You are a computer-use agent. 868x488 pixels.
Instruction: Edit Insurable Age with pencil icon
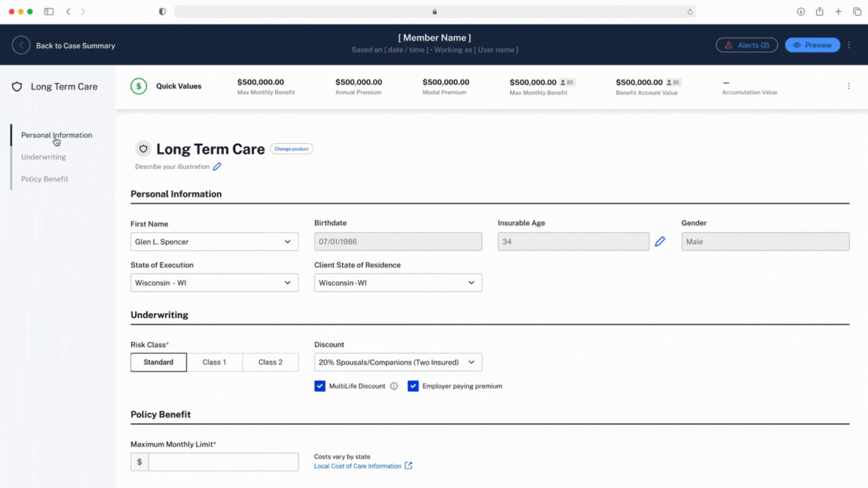[x=660, y=242]
